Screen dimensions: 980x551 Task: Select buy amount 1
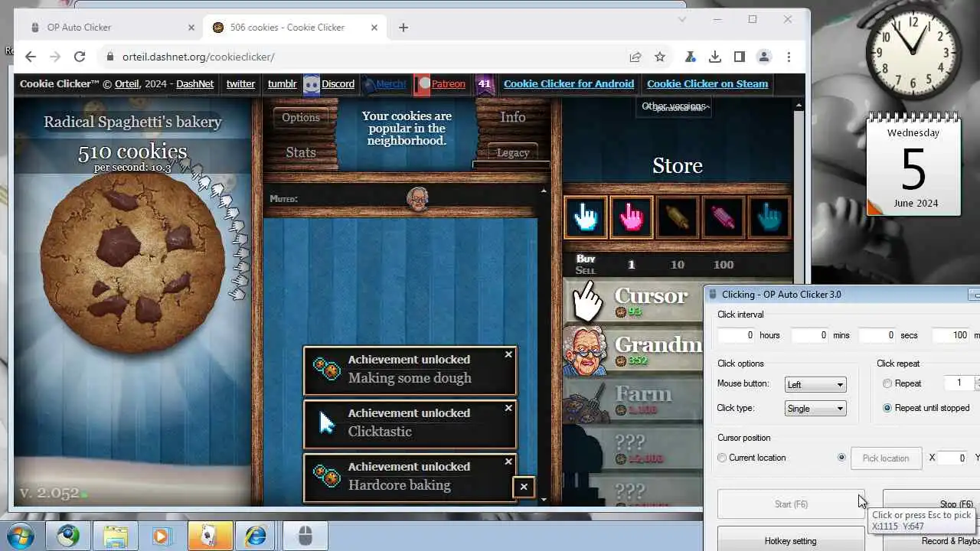(632, 265)
